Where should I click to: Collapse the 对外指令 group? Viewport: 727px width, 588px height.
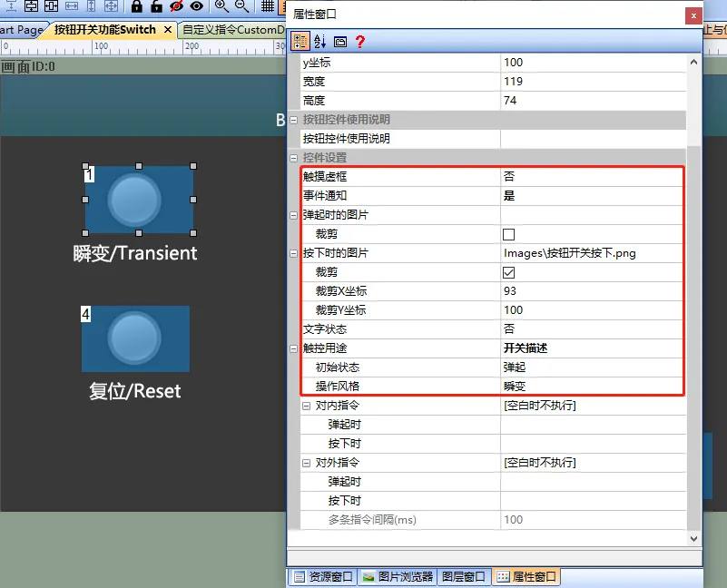coord(306,463)
